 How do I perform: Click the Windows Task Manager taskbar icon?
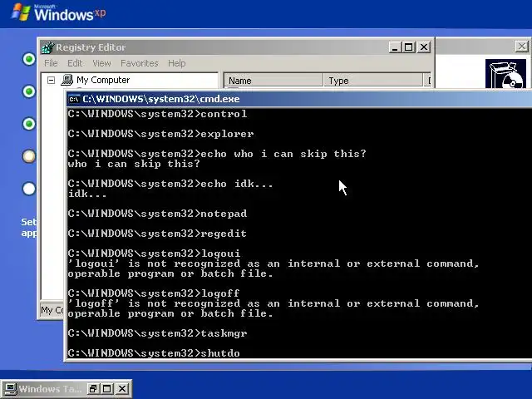tap(9, 389)
